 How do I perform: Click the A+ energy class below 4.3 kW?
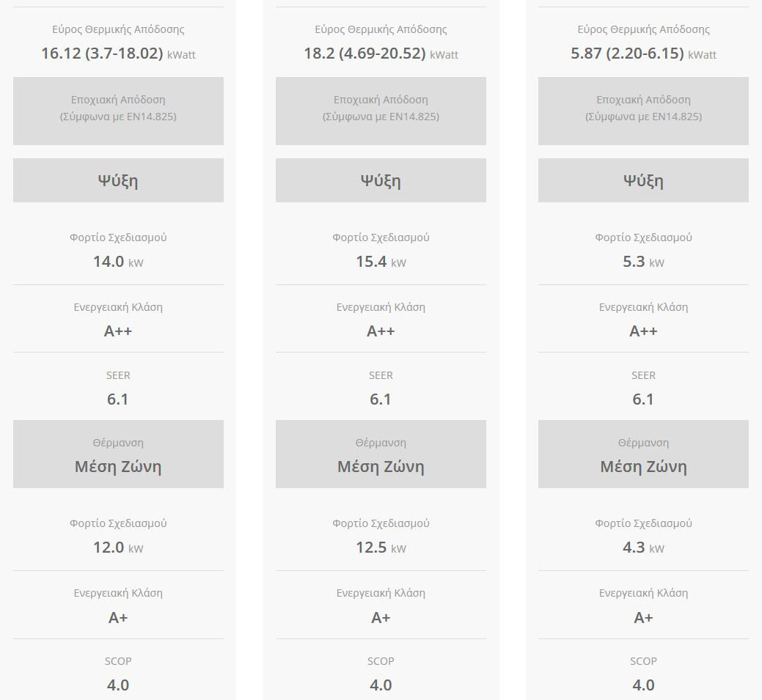[x=643, y=617]
